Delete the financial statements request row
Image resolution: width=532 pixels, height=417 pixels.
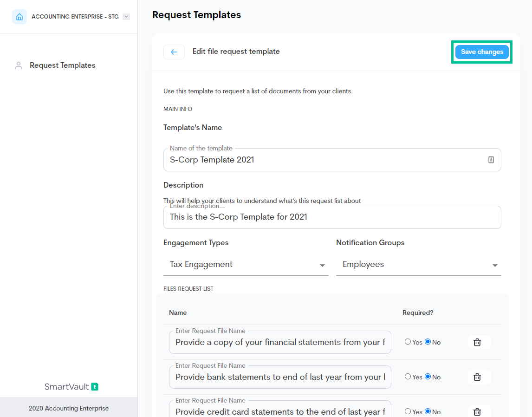tap(477, 342)
